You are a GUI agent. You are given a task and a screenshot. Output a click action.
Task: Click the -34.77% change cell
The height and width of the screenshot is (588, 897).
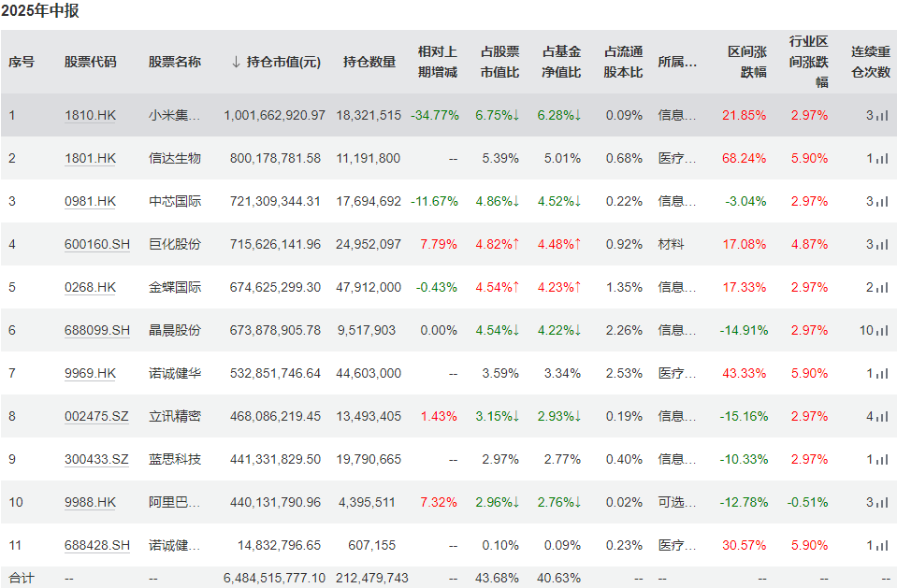pos(435,116)
